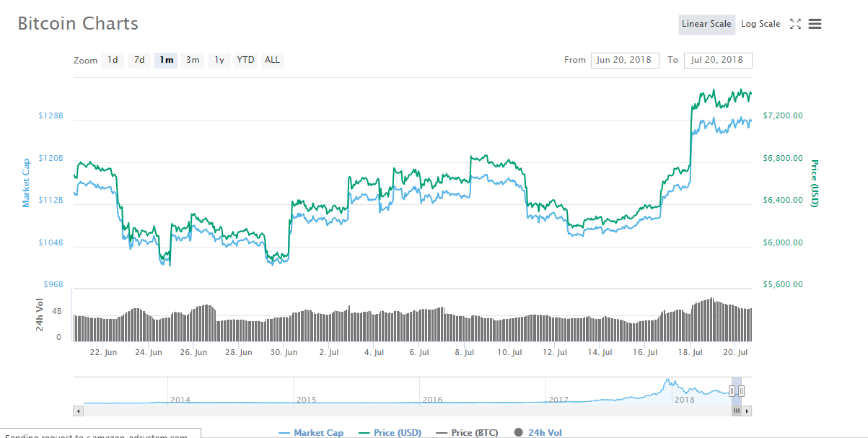Click the navigator scrollbar right arrow

coord(748,411)
